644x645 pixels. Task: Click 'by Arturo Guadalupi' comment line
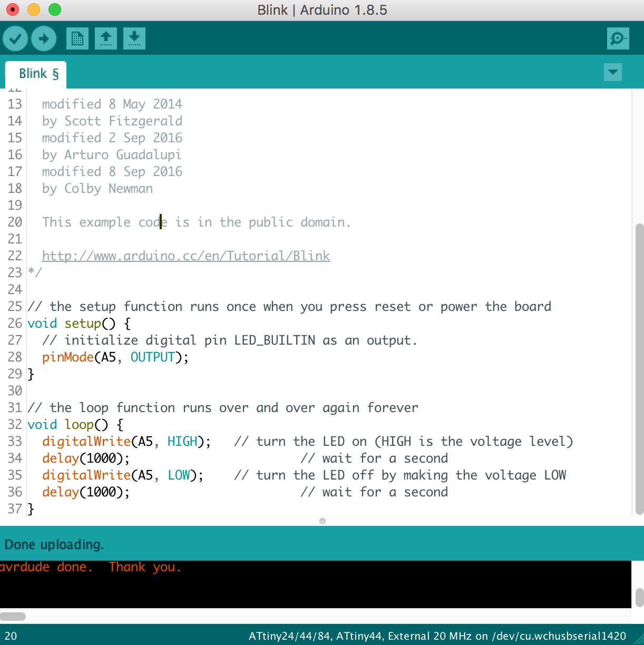pyautogui.click(x=112, y=155)
